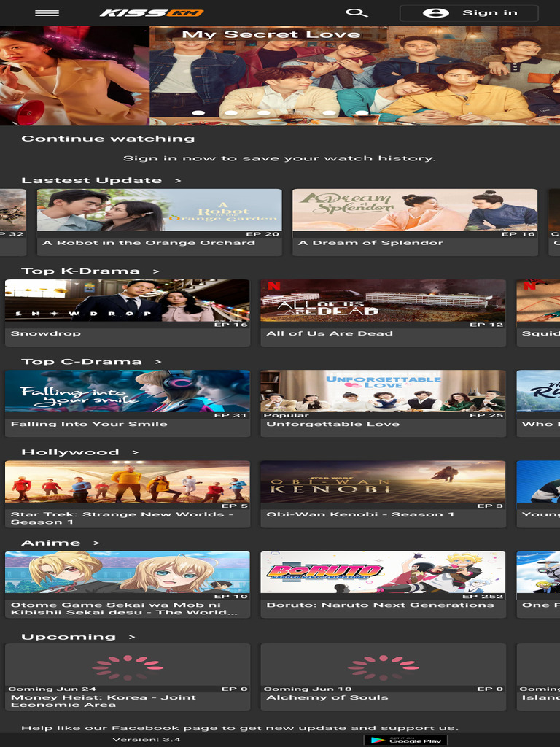Expand the Lastest Update section arrow
560x747 pixels.
[178, 181]
